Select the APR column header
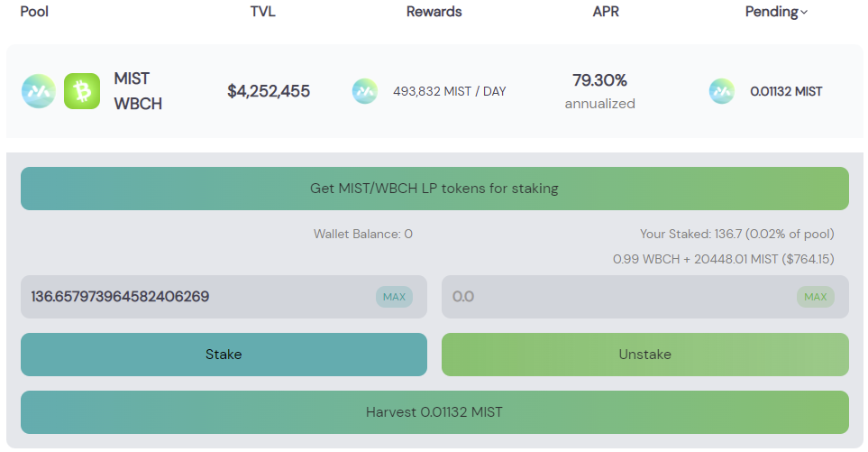 pos(606,12)
